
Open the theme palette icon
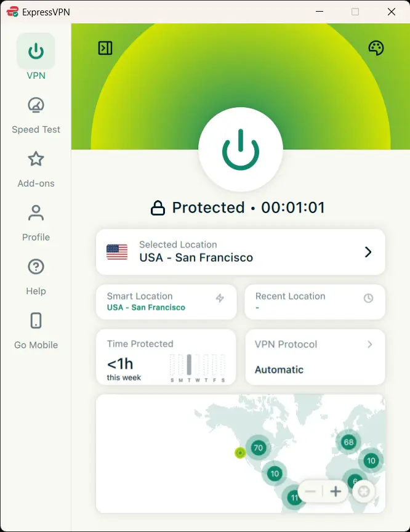(376, 48)
